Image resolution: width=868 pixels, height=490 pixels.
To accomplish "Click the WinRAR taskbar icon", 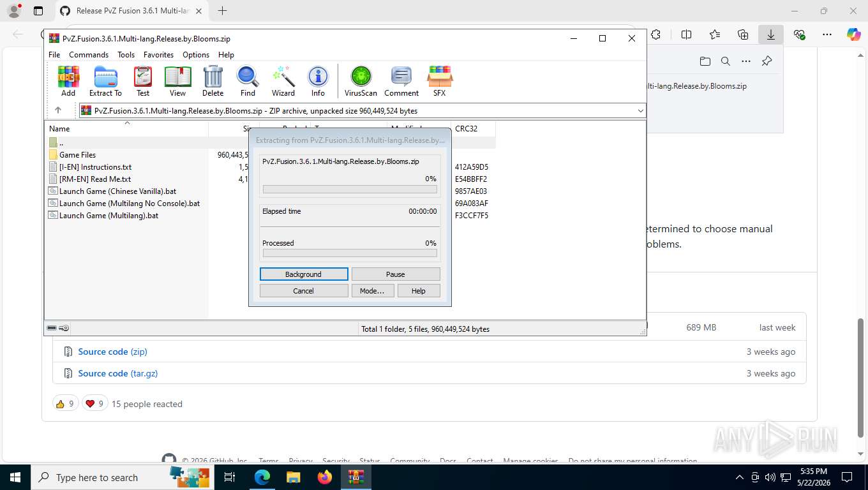I will pos(356,477).
